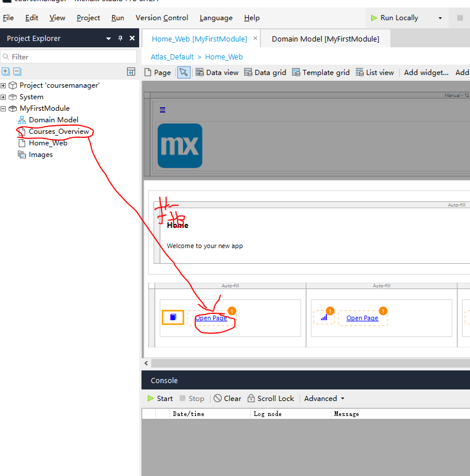The width and height of the screenshot is (470, 476).
Task: Open the Run menu
Action: pyautogui.click(x=118, y=18)
